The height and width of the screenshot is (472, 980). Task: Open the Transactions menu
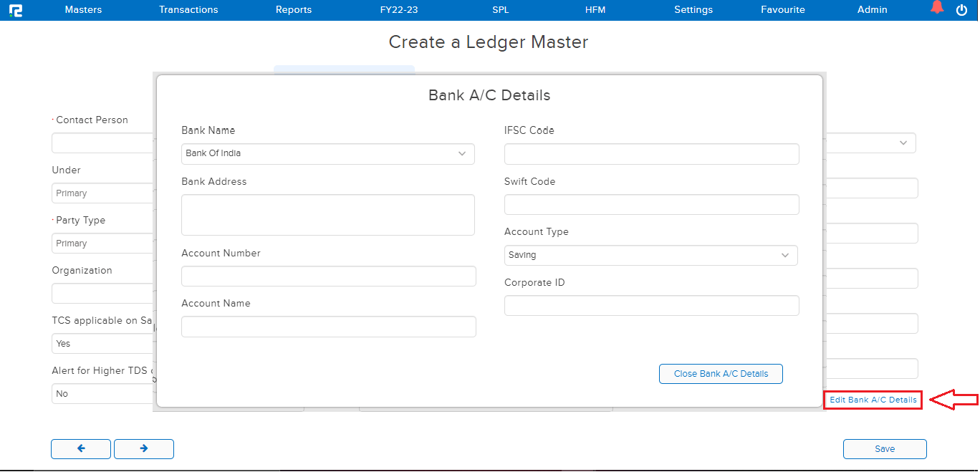pos(188,10)
